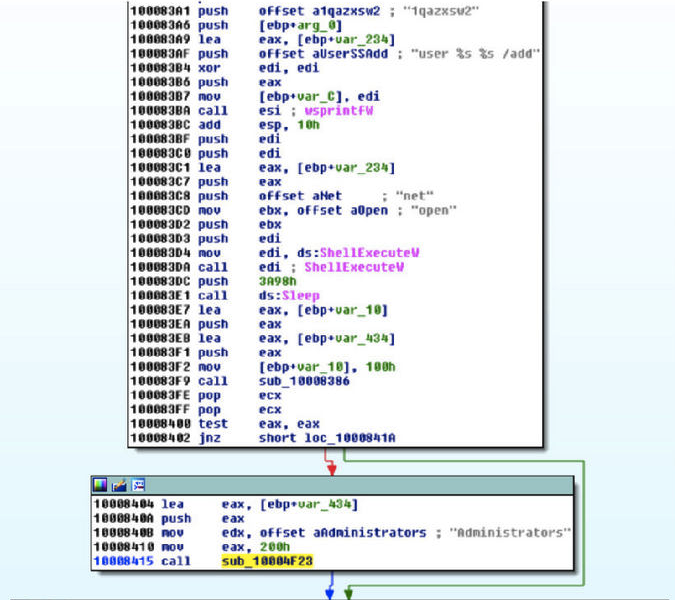This screenshot has width=675, height=600.
Task: Click the 200h value in mov eax
Action: pos(275,547)
